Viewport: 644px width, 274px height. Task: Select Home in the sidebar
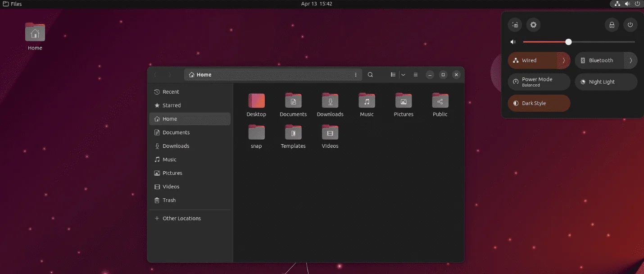coord(190,119)
